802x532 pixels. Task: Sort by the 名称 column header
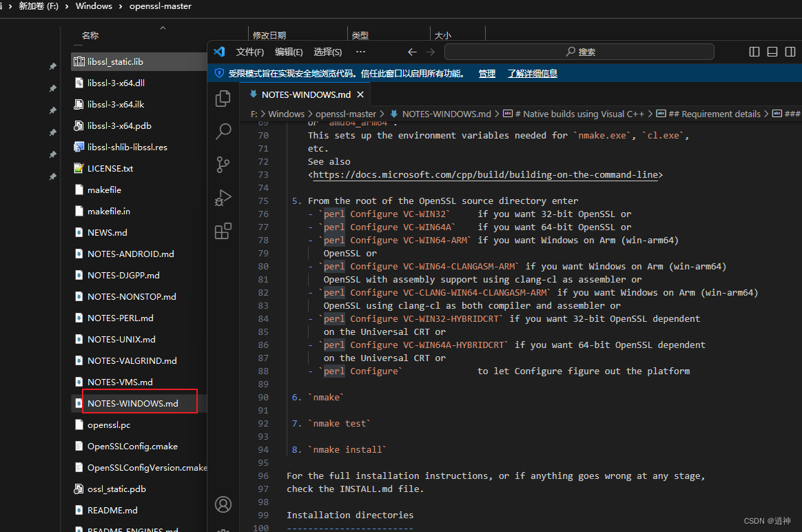90,35
